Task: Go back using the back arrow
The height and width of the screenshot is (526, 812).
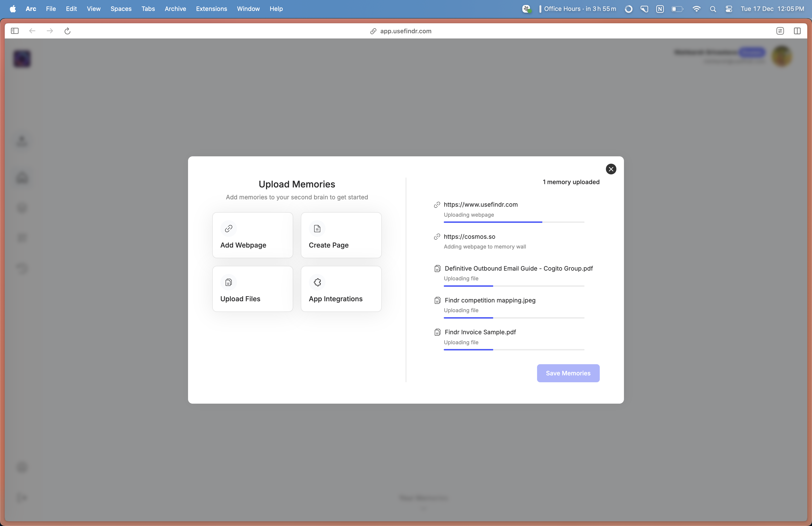Action: tap(33, 31)
